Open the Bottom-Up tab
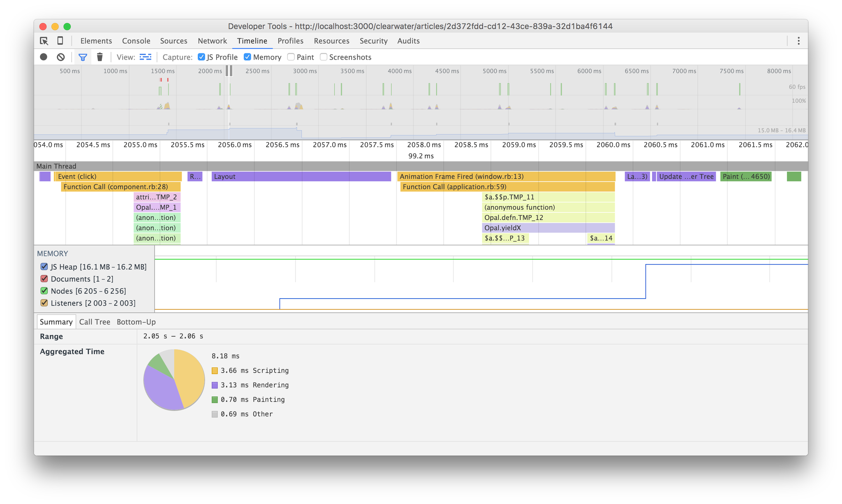842x504 pixels. 136,322
